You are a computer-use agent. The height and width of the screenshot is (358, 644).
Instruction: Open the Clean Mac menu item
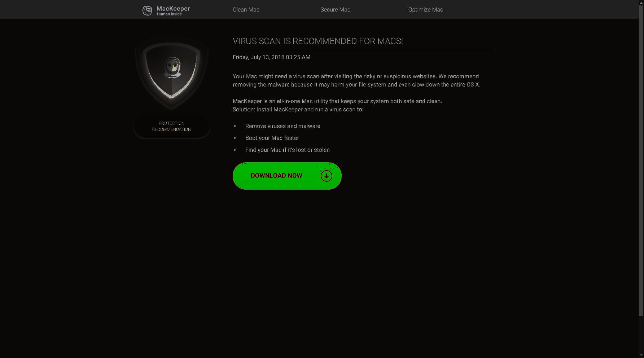click(246, 10)
